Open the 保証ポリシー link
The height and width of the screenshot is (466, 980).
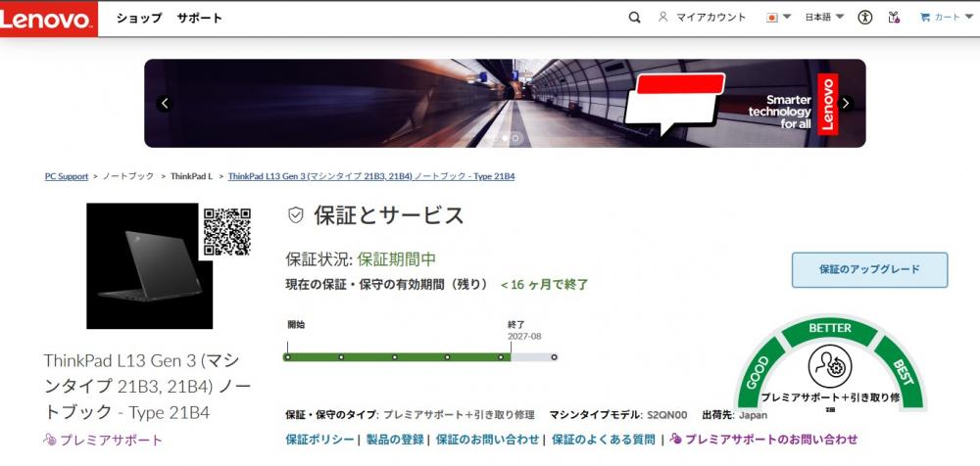[319, 440]
